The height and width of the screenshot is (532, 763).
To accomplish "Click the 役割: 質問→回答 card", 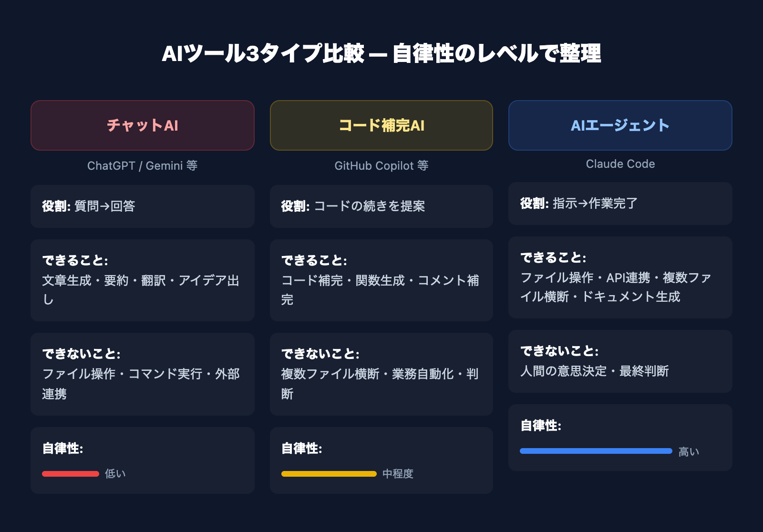I will click(143, 206).
